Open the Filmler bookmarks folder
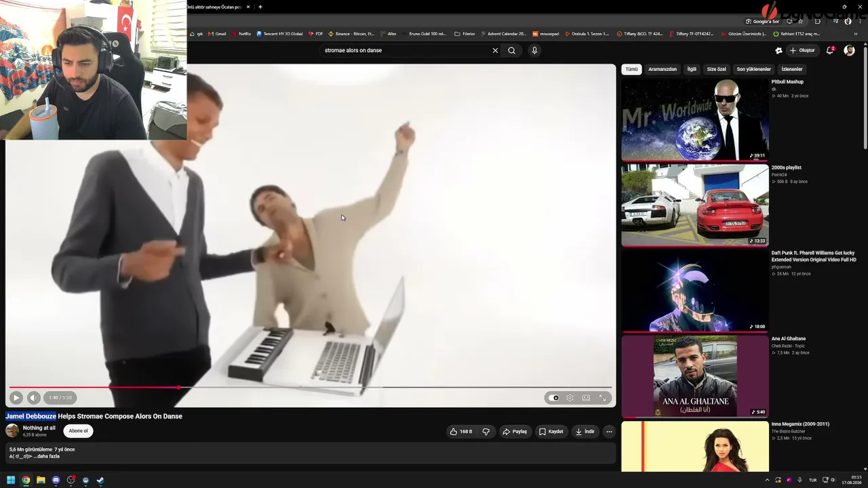 click(465, 34)
